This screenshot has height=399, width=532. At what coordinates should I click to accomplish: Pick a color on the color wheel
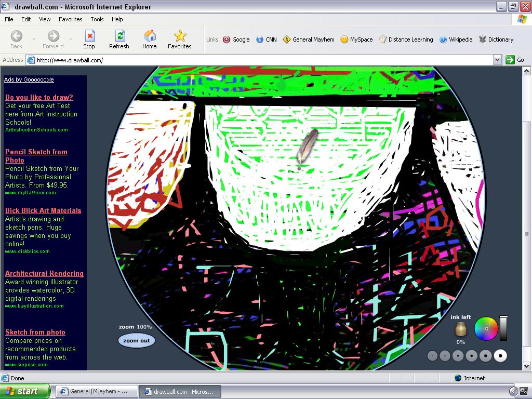coord(486,328)
